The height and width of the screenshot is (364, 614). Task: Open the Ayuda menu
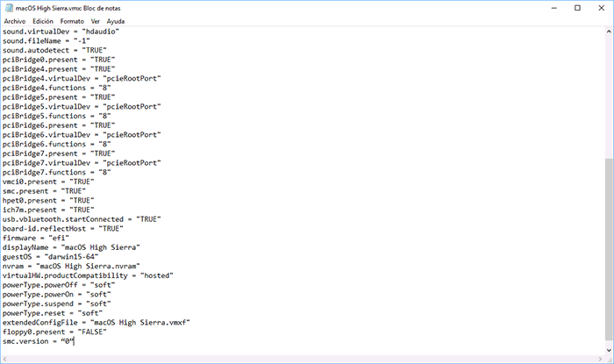pos(116,21)
